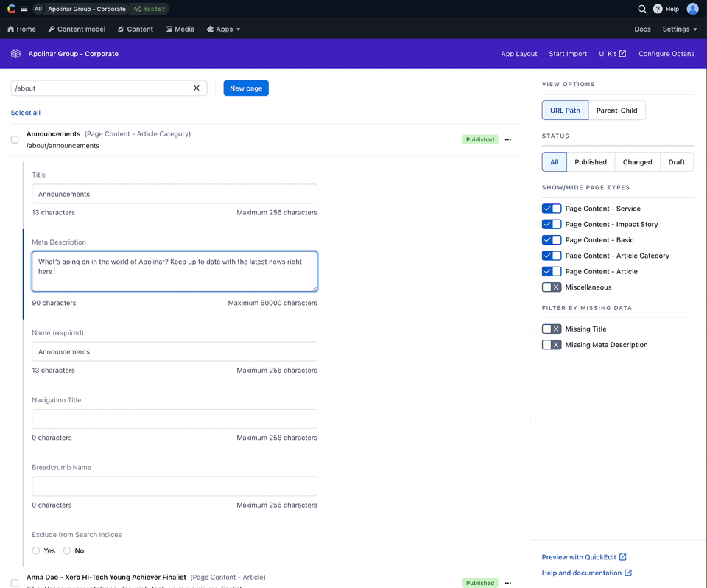This screenshot has height=588, width=707.
Task: Toggle Page Content - Article Category visibility
Action: 552,256
